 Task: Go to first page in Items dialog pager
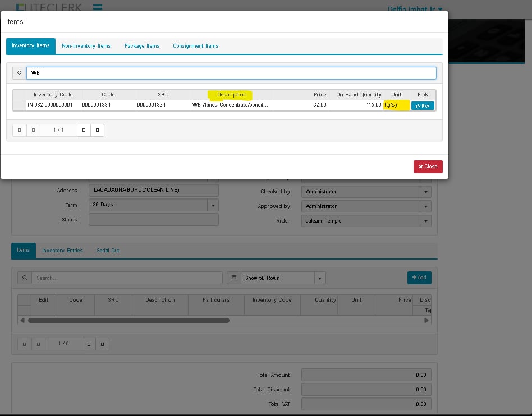pos(19,130)
